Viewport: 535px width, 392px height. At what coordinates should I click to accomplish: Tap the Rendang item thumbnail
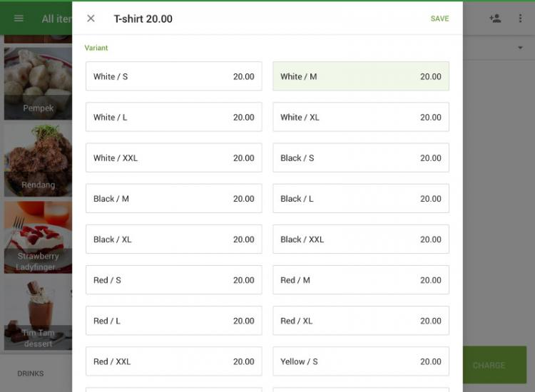pyautogui.click(x=38, y=160)
